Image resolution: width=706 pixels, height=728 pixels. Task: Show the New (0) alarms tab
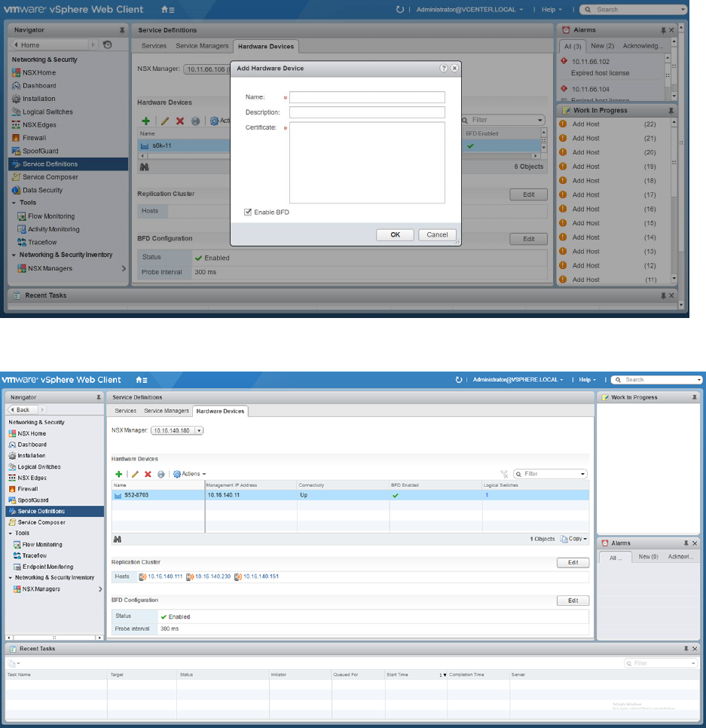648,557
